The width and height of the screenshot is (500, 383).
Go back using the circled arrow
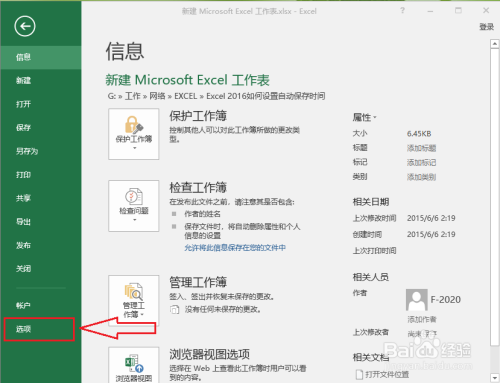(x=25, y=26)
